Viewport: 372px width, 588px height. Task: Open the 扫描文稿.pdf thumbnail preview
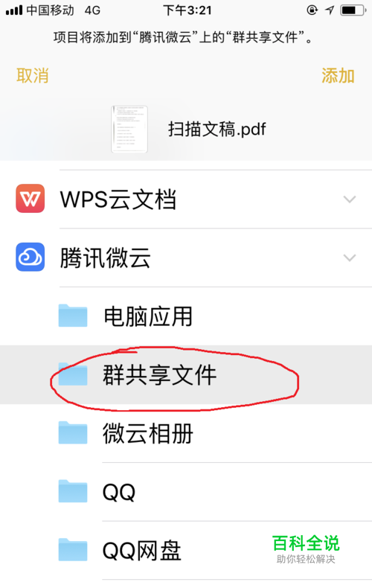pos(129,129)
